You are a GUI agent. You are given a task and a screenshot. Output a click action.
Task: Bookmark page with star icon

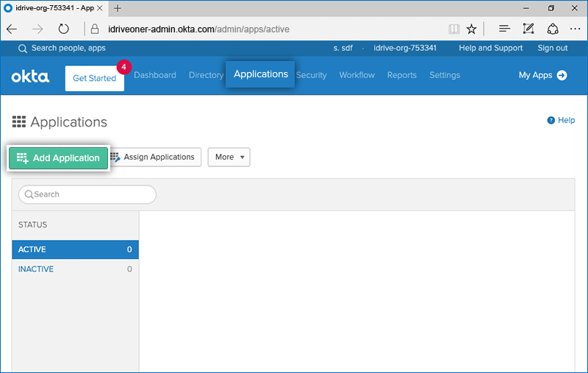pos(472,29)
